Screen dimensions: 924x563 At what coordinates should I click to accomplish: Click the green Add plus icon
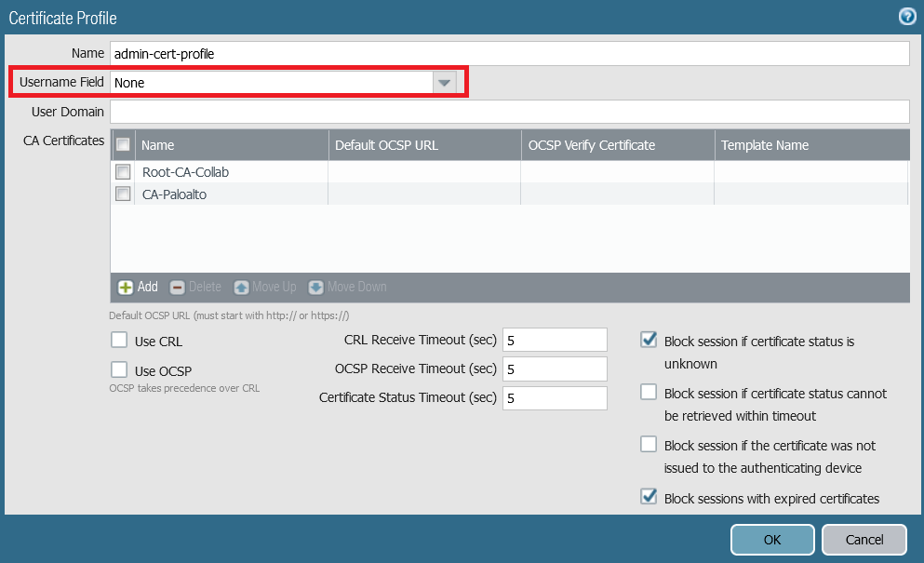126,288
